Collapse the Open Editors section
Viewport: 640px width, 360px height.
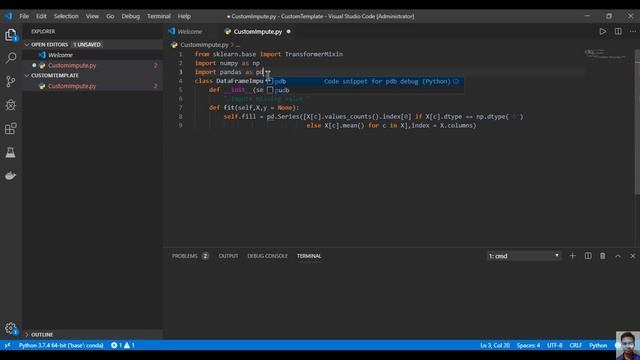coord(27,44)
